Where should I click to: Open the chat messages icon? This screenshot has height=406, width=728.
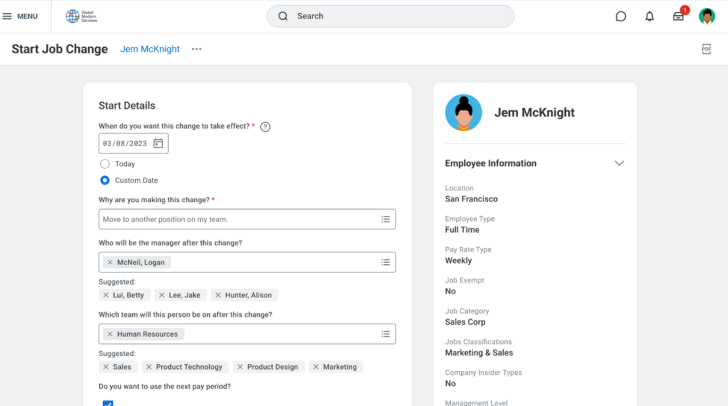pos(621,16)
